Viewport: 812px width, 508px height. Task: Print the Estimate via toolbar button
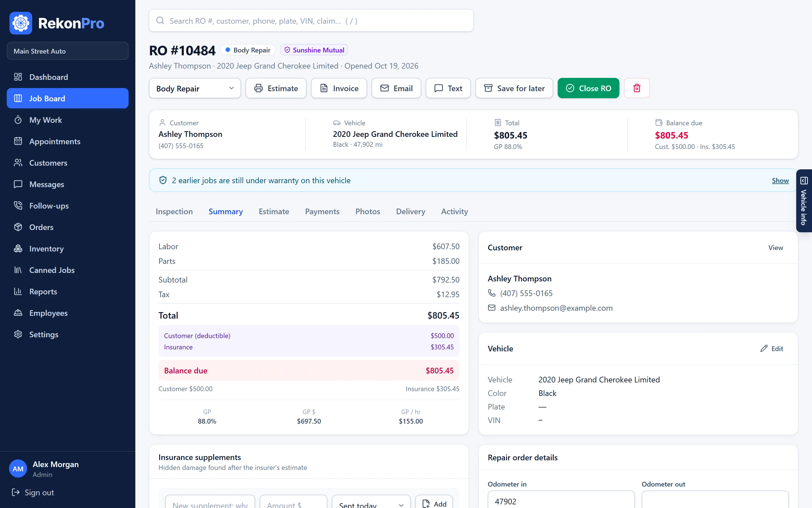[276, 88]
